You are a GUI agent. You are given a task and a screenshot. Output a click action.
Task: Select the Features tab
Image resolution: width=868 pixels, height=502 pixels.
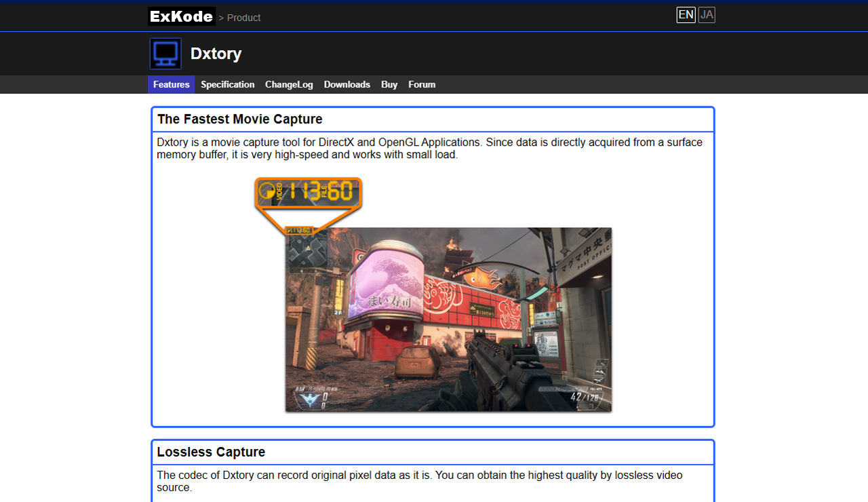[x=171, y=85]
